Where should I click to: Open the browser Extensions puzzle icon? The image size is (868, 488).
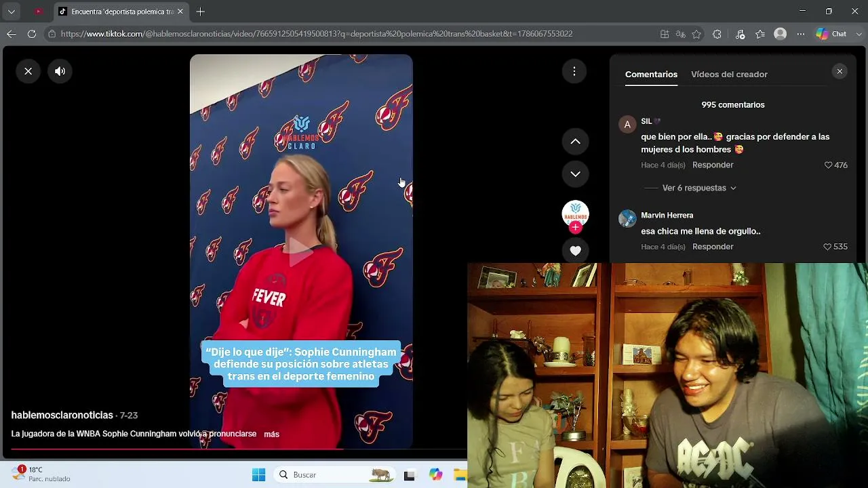pyautogui.click(x=717, y=34)
